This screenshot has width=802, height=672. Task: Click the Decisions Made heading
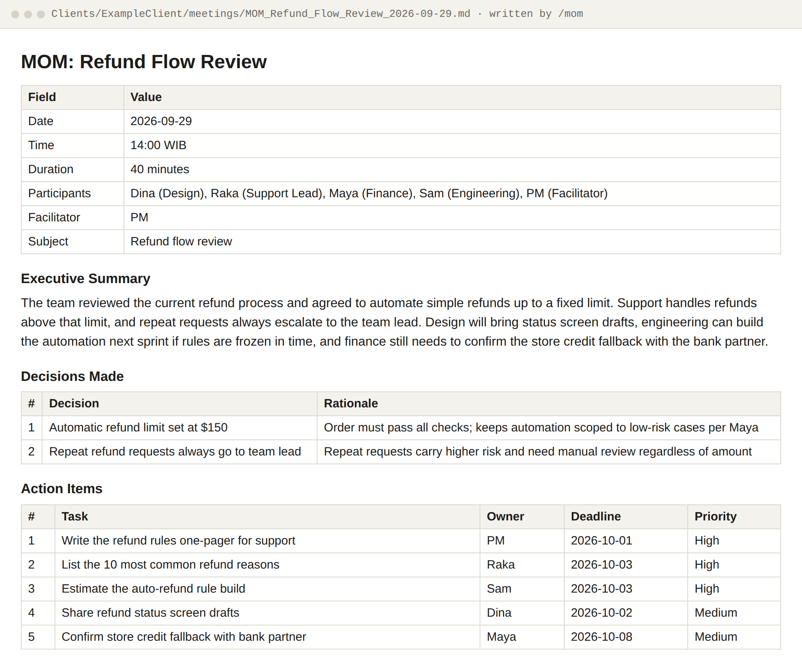[72, 376]
